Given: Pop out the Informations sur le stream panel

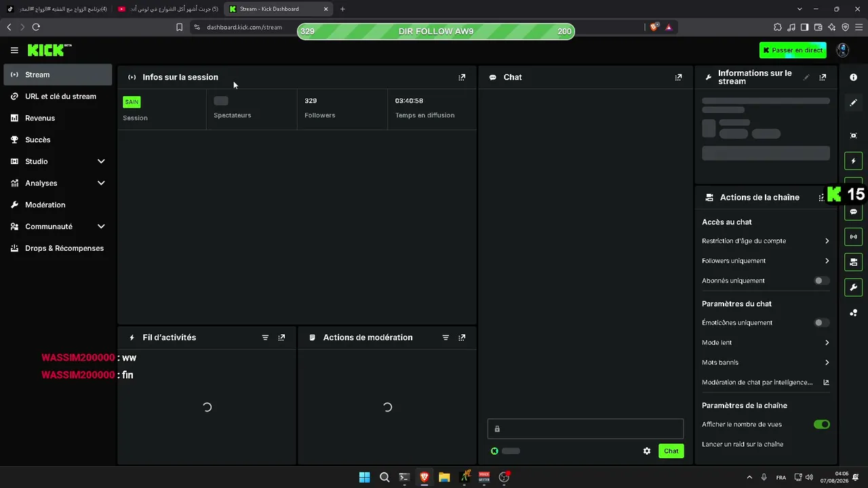Looking at the screenshot, I should (823, 77).
